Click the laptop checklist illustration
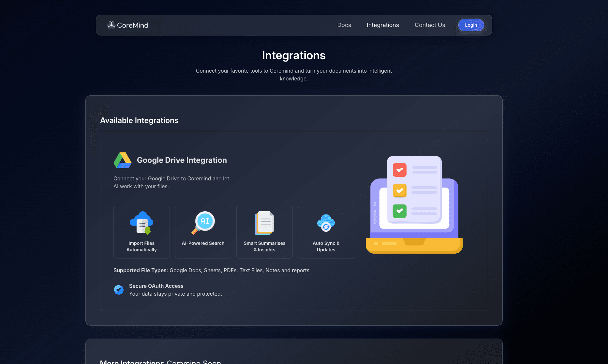Image resolution: width=608 pixels, height=364 pixels. pyautogui.click(x=414, y=205)
